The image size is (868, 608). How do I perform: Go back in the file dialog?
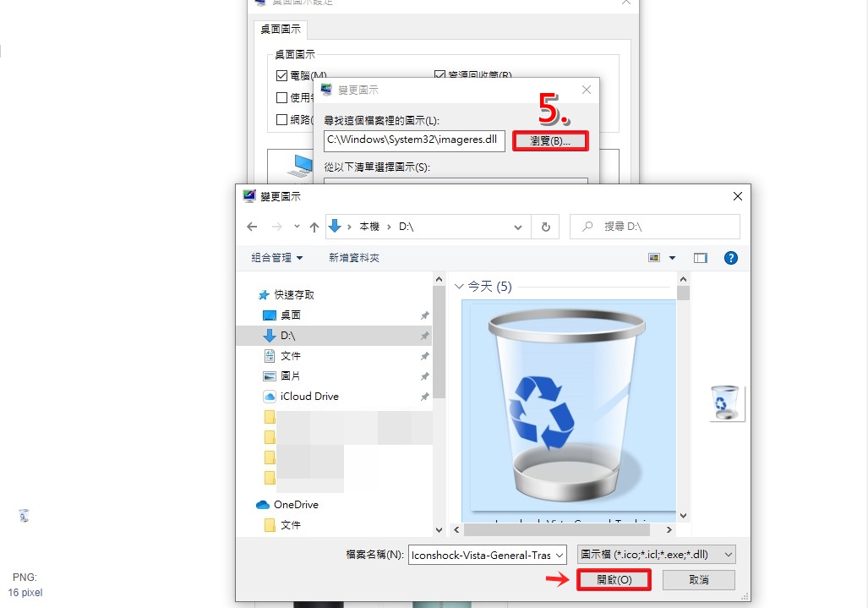pyautogui.click(x=252, y=227)
